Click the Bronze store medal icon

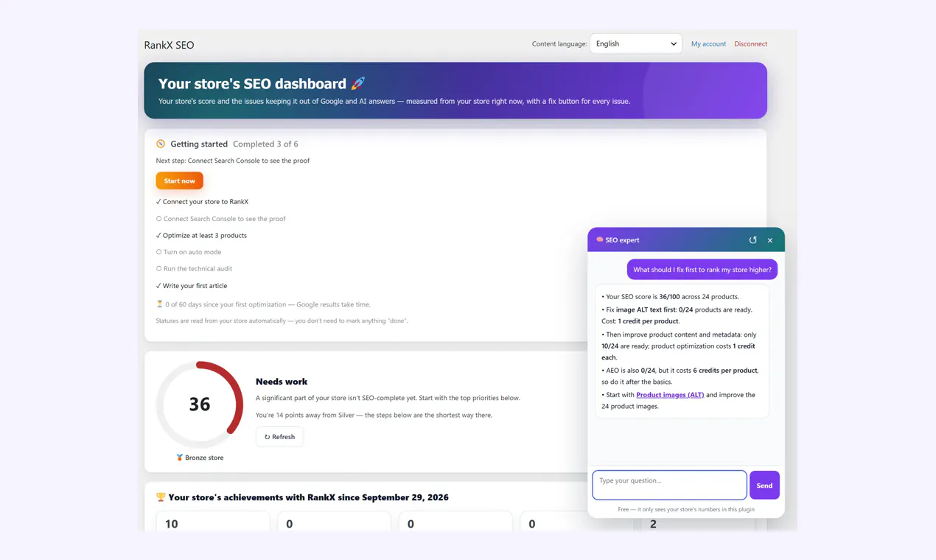click(179, 458)
